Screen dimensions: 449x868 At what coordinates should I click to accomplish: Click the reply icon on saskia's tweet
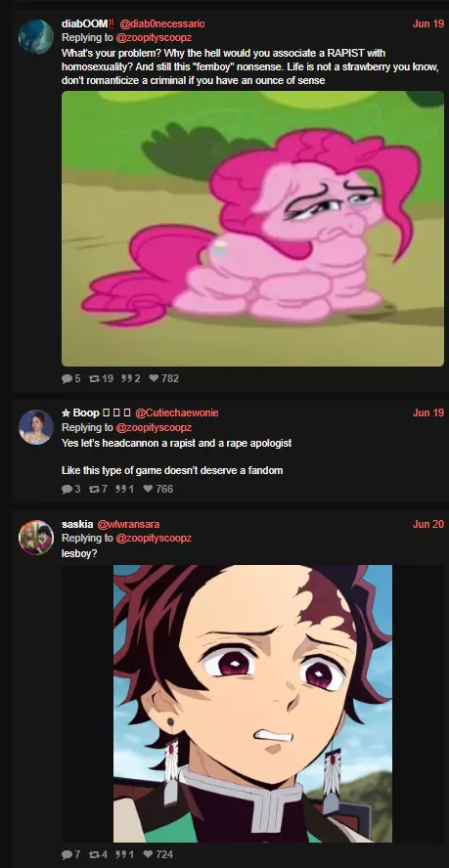pos(67,854)
